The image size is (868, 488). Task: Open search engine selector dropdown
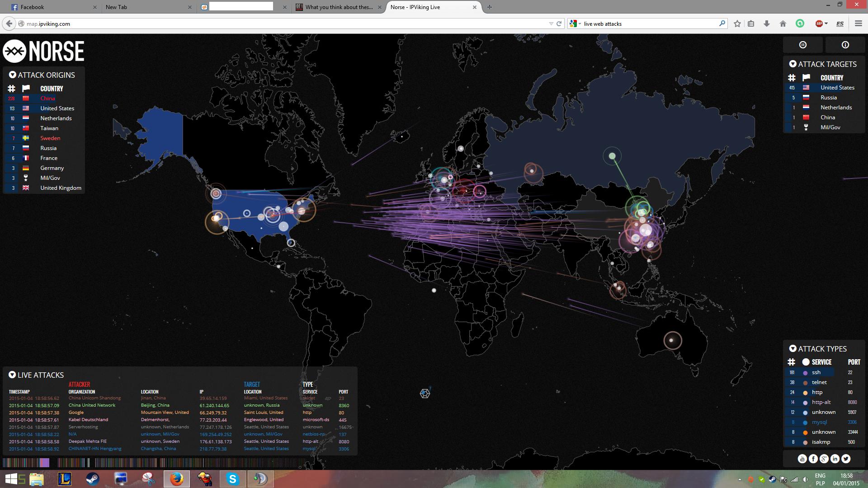(575, 23)
